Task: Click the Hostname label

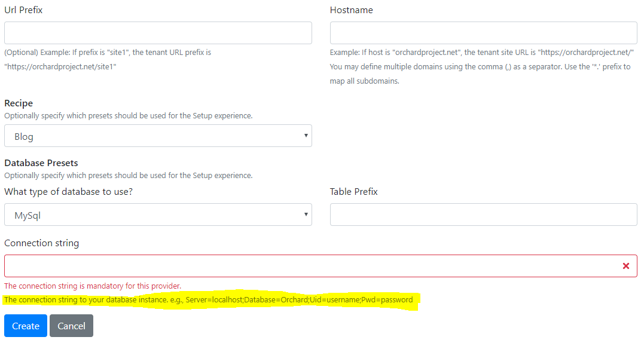Action: (x=352, y=10)
